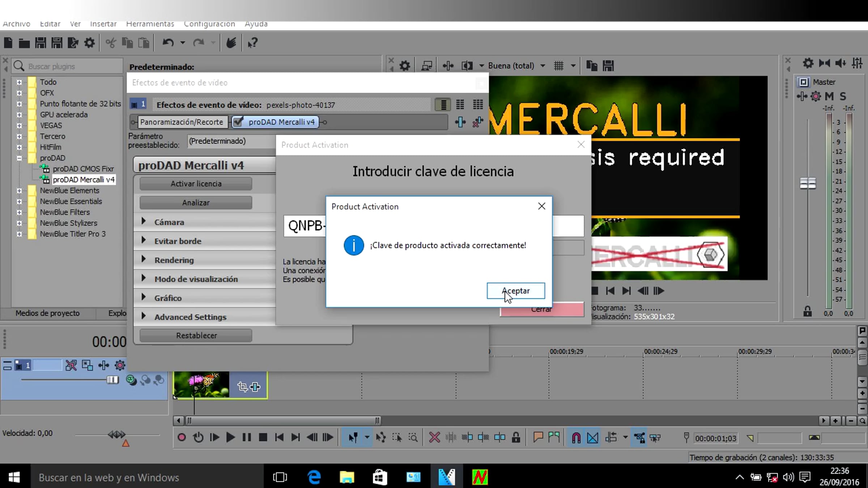
Task: Click the Activar licencia button
Action: 196,184
